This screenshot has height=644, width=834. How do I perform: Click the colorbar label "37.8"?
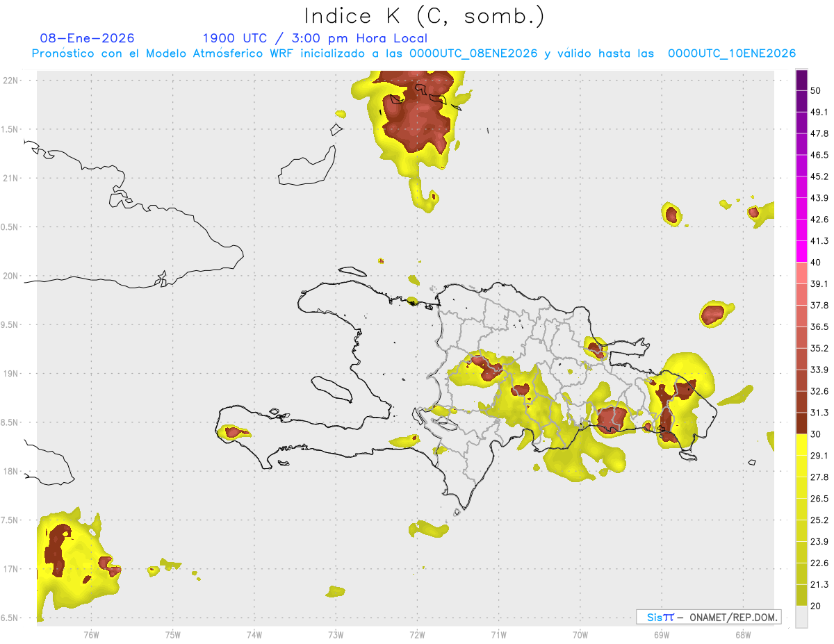[x=819, y=305]
